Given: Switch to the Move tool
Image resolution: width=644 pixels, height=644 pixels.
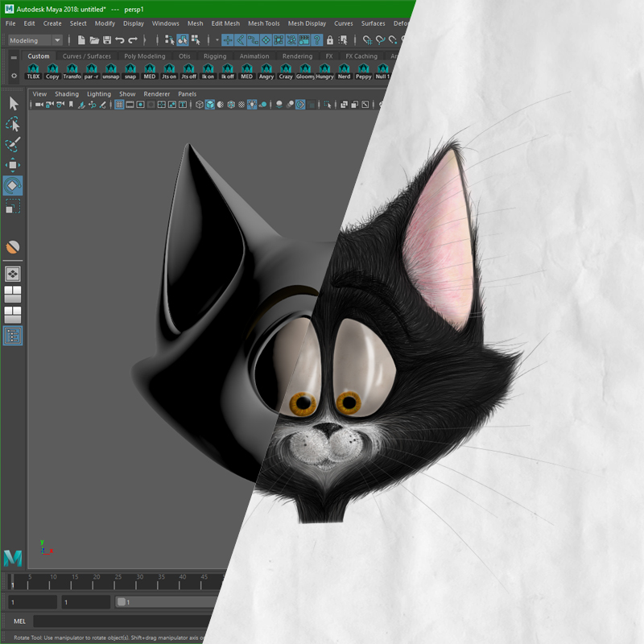Looking at the screenshot, I should point(13,165).
